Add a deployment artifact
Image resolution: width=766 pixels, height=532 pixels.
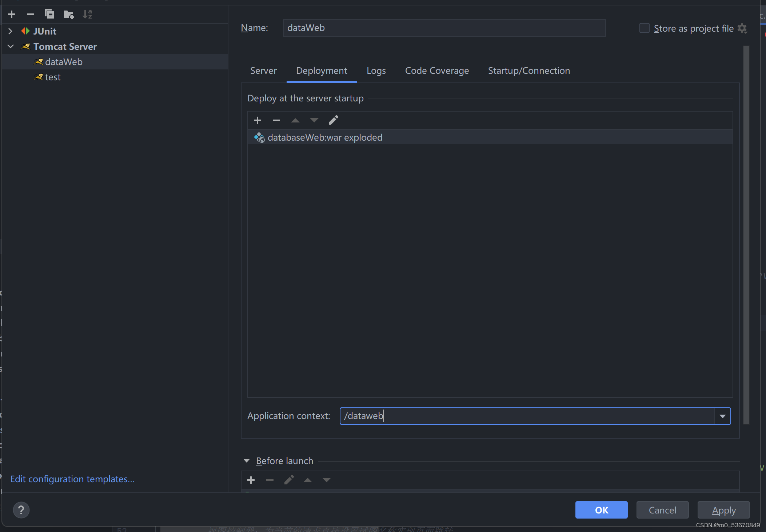click(x=258, y=120)
